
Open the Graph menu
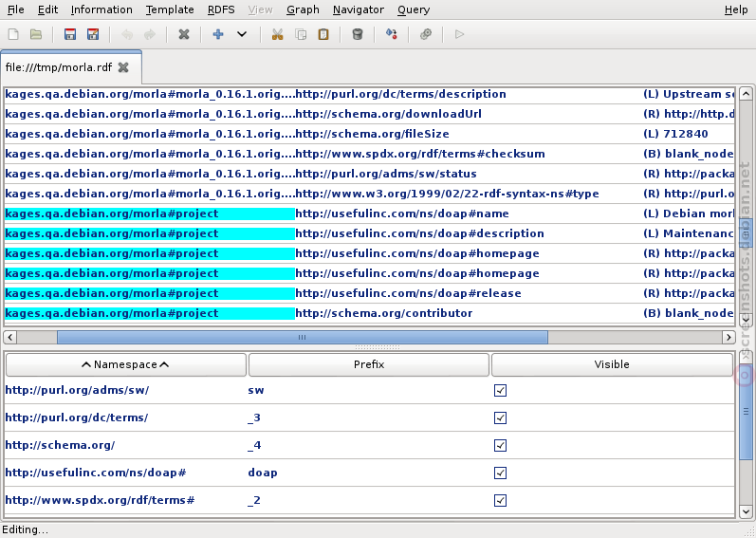[303, 9]
